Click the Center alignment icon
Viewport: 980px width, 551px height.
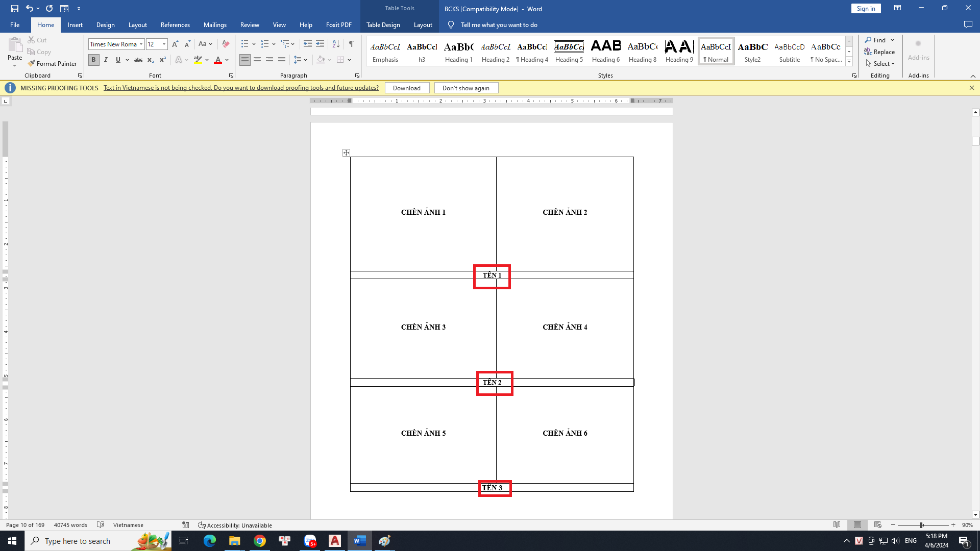(257, 60)
